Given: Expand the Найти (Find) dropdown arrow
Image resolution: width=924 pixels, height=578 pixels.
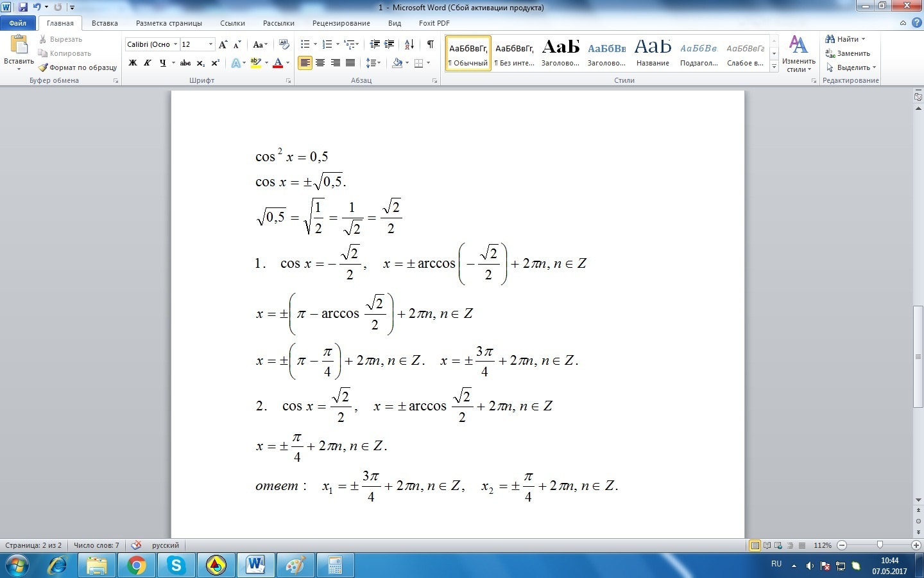Looking at the screenshot, I should 863,39.
